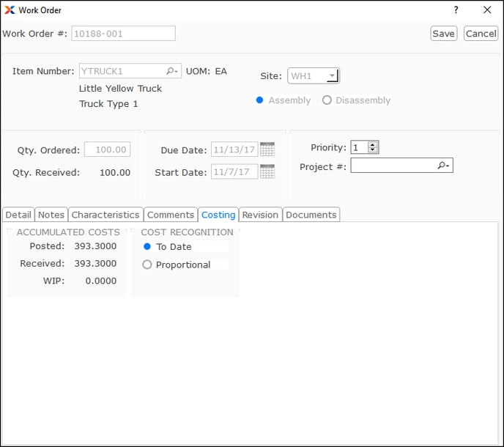Click the Help question mark icon
The image size is (504, 447).
point(456,10)
